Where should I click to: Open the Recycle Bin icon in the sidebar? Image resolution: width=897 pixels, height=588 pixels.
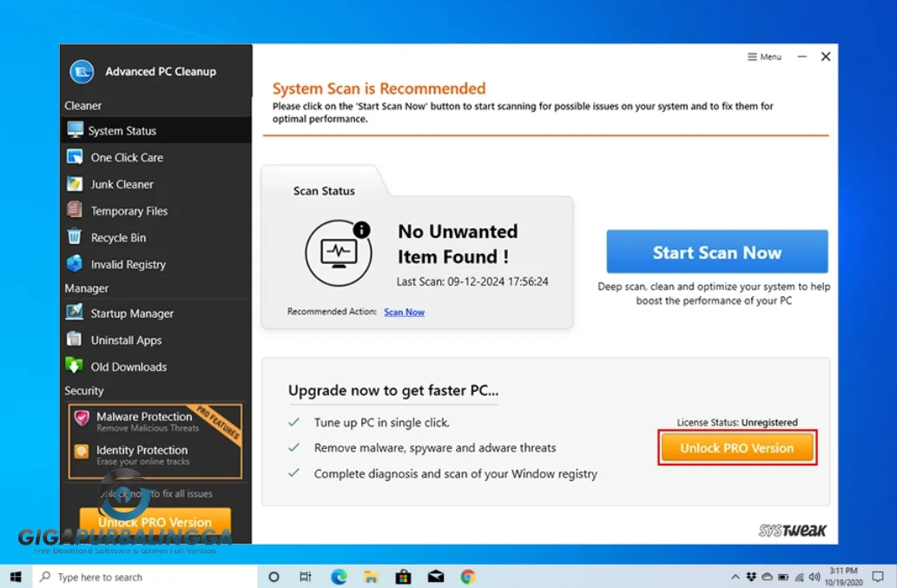click(75, 236)
